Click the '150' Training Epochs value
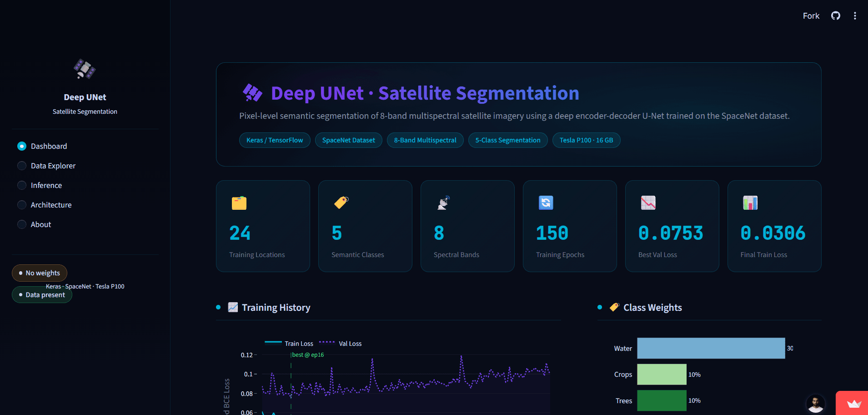This screenshot has height=415, width=868. coord(552,233)
